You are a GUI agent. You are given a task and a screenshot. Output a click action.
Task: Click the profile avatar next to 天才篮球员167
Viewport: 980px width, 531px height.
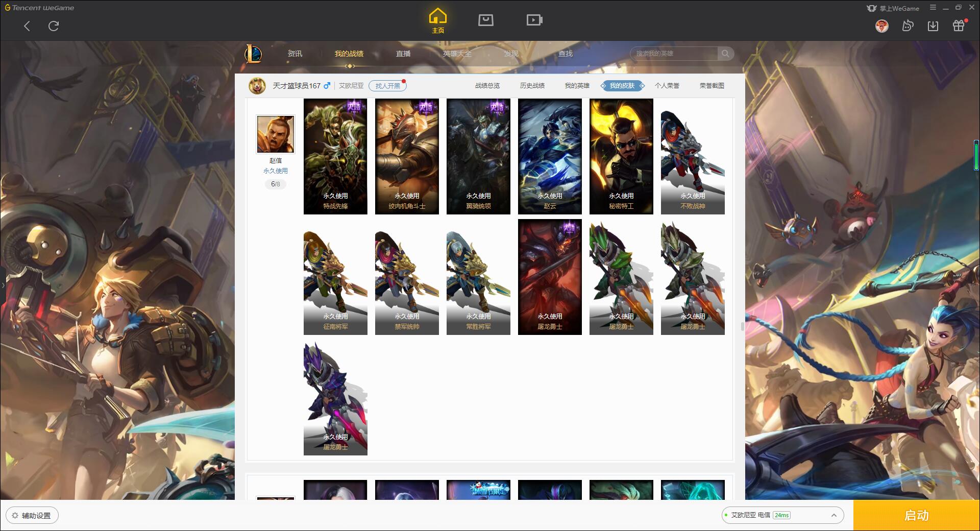pyautogui.click(x=257, y=86)
